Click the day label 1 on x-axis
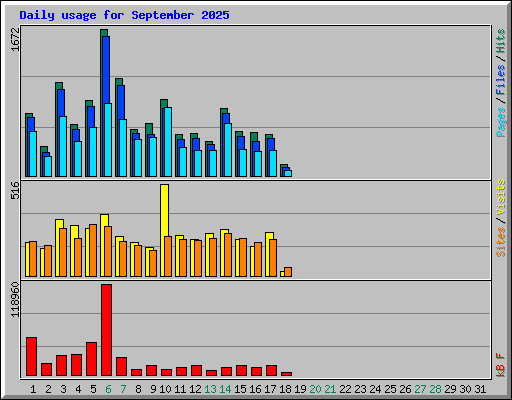Screen dimensions: 512x400 pyautogui.click(x=33, y=389)
